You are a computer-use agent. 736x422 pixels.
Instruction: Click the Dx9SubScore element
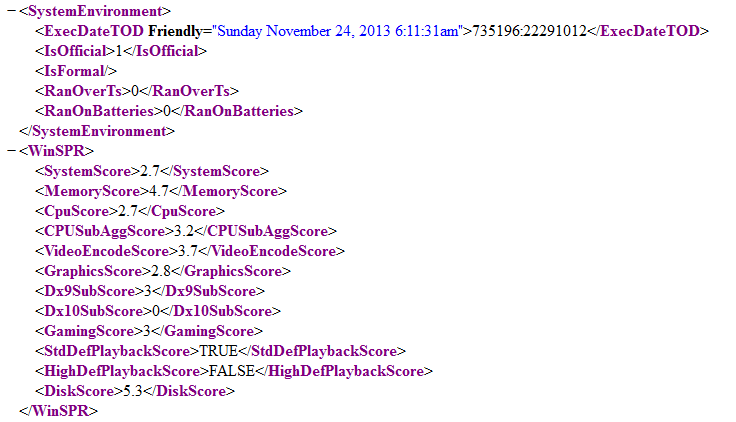tap(149, 291)
